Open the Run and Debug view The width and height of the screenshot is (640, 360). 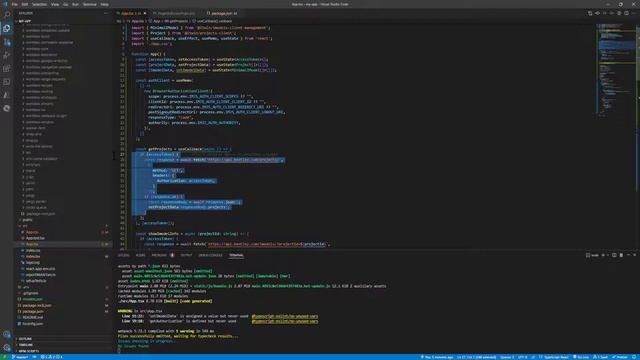[x=7, y=55]
